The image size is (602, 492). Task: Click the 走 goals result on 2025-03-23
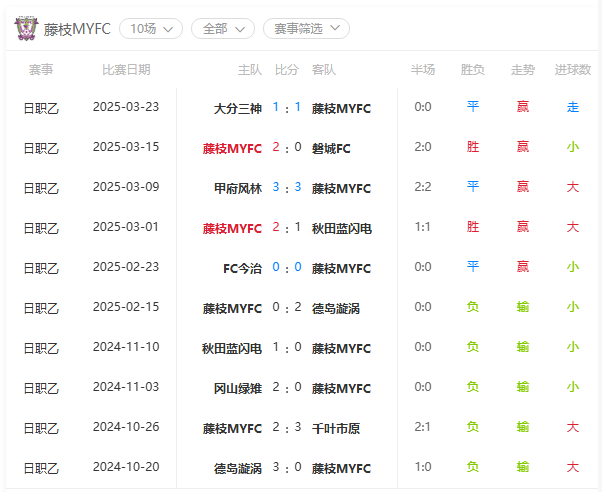click(x=572, y=107)
